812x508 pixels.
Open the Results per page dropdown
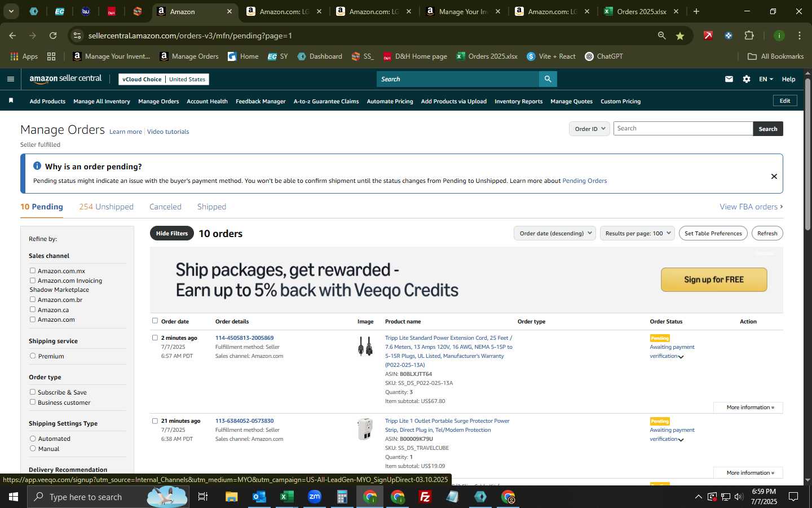click(637, 233)
